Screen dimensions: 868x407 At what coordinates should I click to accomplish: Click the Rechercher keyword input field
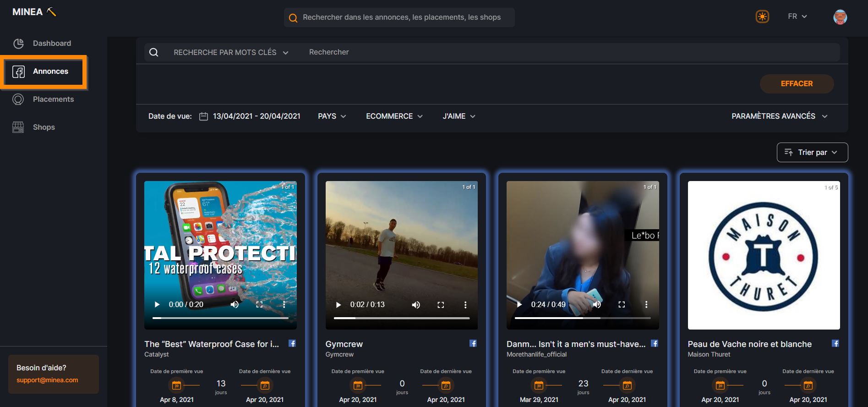click(x=573, y=52)
